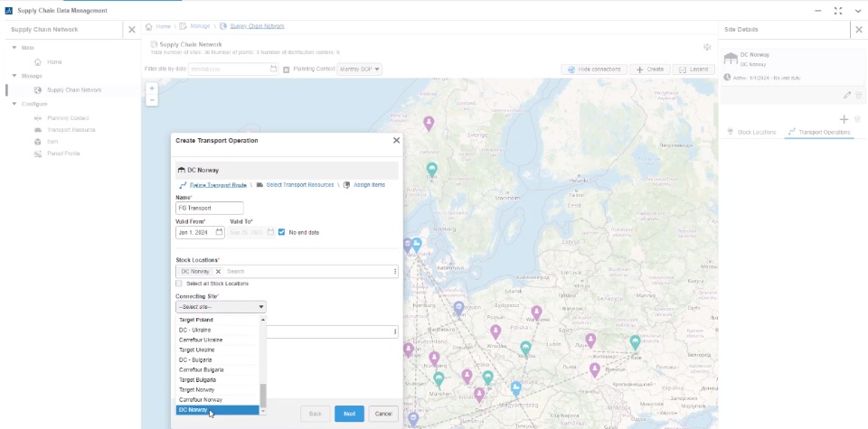The height and width of the screenshot is (429, 868).
Task: Open Planning Context in Configure
Action: point(68,118)
